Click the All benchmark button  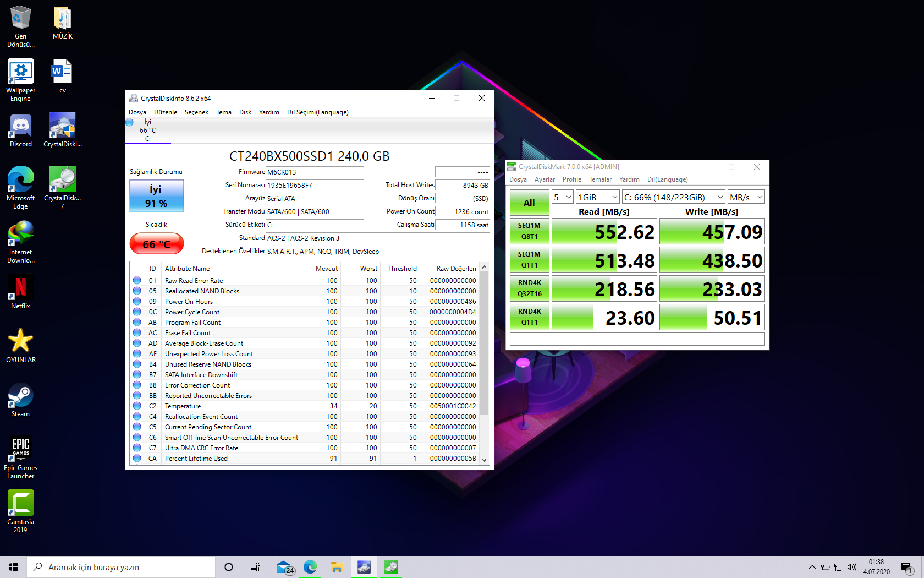click(529, 203)
